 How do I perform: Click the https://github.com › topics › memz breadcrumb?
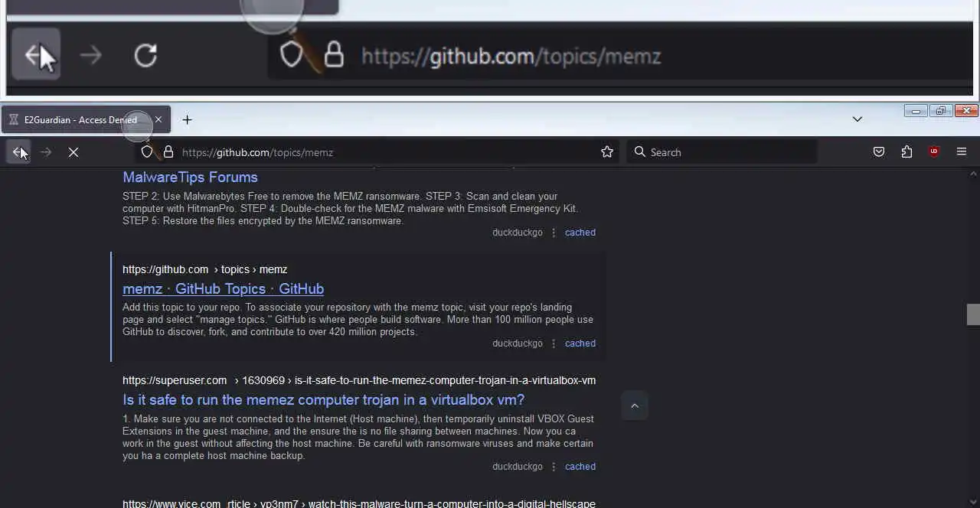click(204, 269)
